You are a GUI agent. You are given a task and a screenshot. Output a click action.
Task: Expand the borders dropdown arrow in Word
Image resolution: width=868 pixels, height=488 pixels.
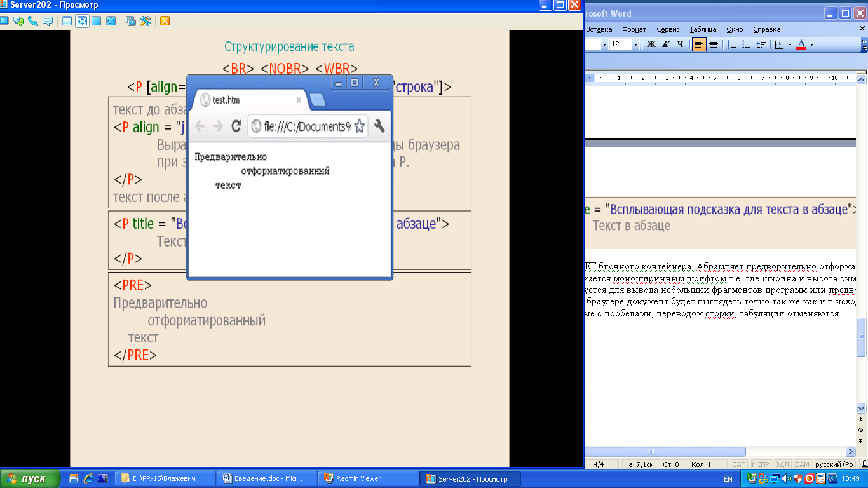tap(790, 44)
